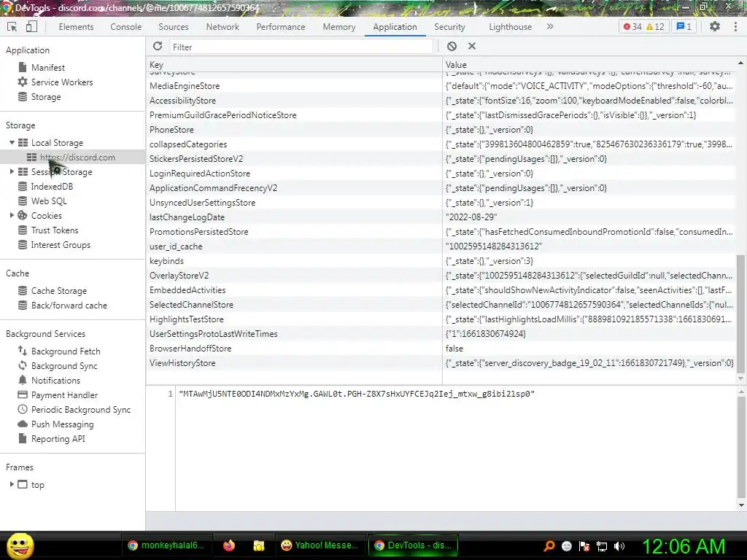
Task: Select the MediaEngineStore row
Action: coord(441,86)
